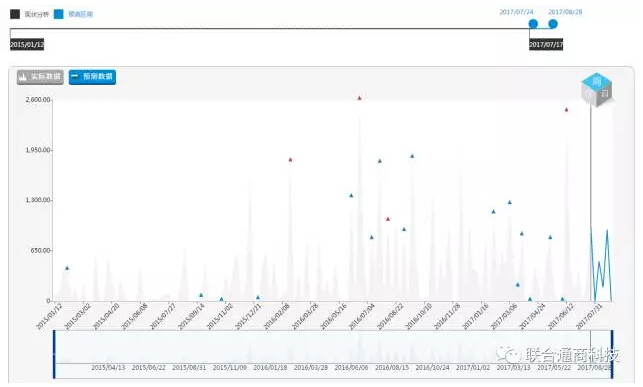
Task: Click the red triangle marker at the 2,600 peak
Action: (359, 98)
